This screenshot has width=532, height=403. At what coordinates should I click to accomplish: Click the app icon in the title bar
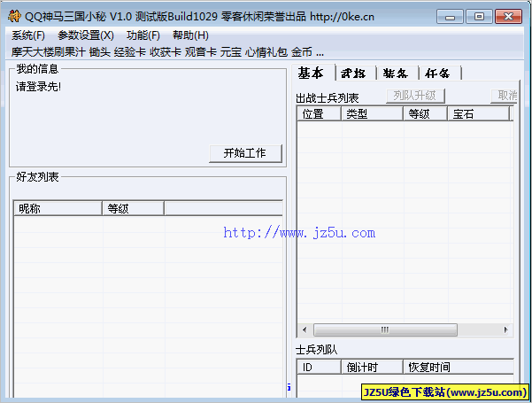click(x=14, y=16)
